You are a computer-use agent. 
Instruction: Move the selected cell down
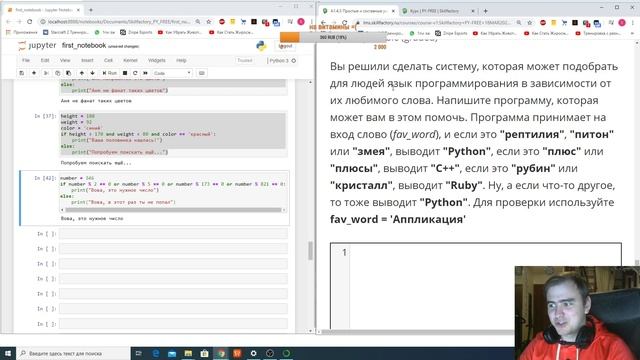click(x=92, y=73)
